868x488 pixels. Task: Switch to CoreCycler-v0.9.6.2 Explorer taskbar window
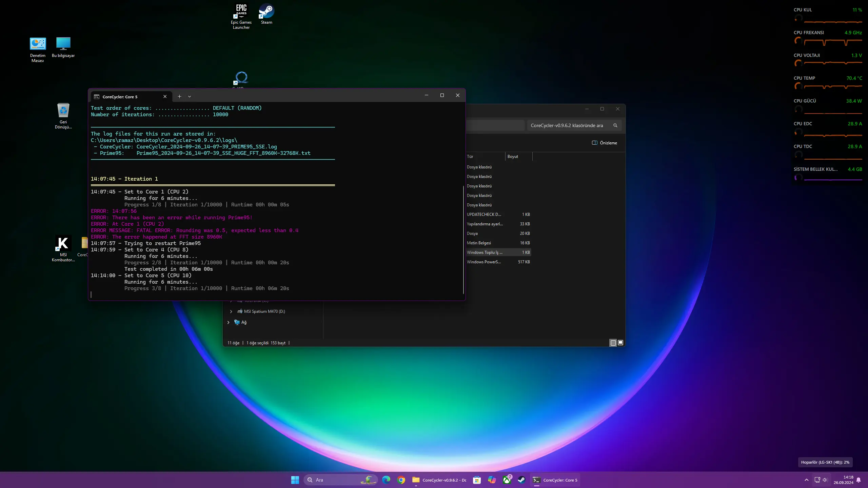click(439, 480)
